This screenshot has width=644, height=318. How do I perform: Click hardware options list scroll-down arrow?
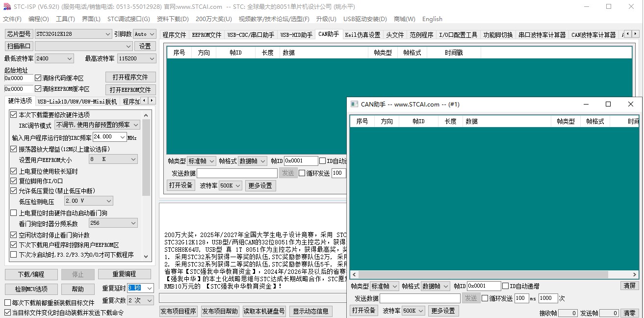pyautogui.click(x=146, y=256)
